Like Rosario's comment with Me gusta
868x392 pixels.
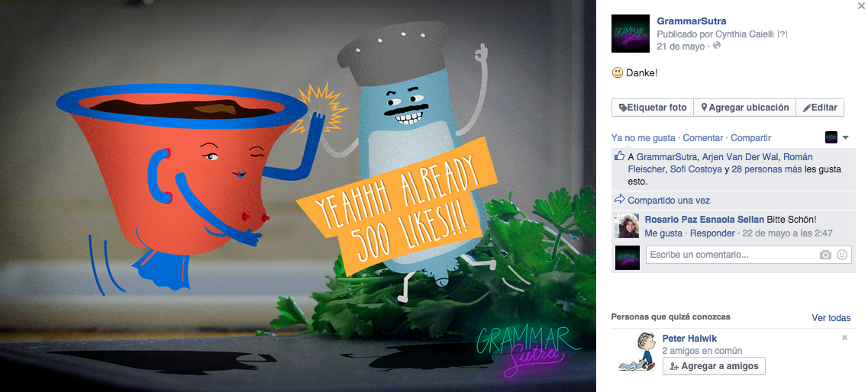click(663, 234)
